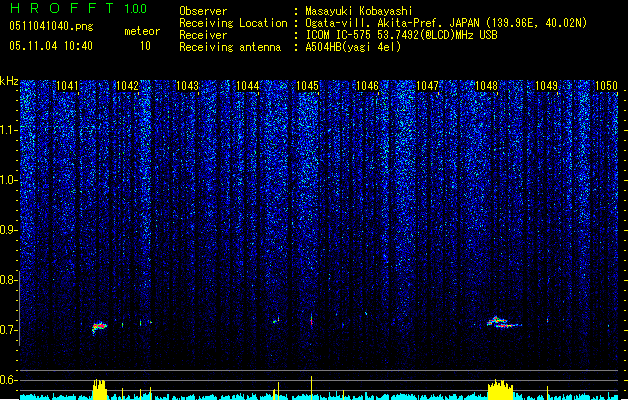The image size is (629, 400).
Task: Click the wide yellow power block below 1041 echo
Action: coord(99,389)
